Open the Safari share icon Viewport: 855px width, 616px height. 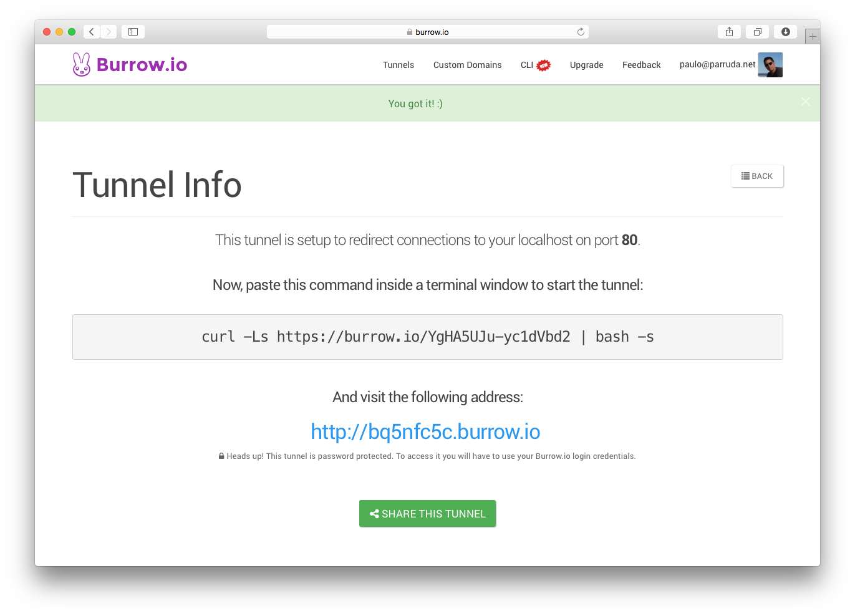[x=729, y=32]
